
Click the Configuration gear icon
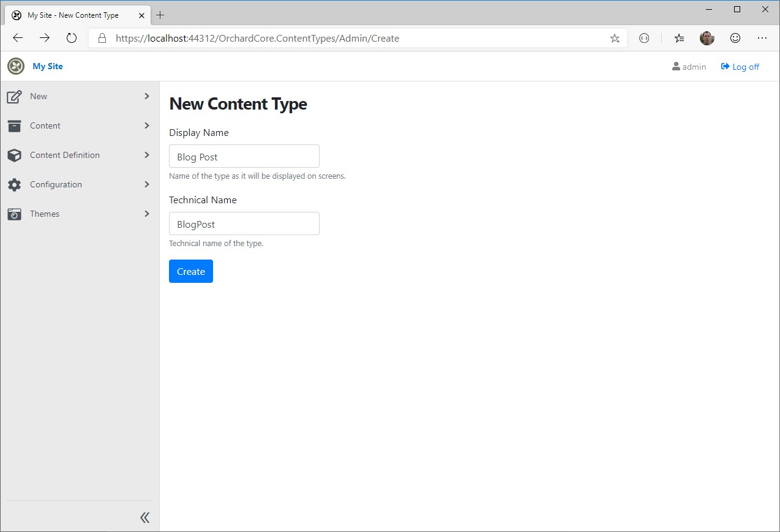pyautogui.click(x=13, y=184)
